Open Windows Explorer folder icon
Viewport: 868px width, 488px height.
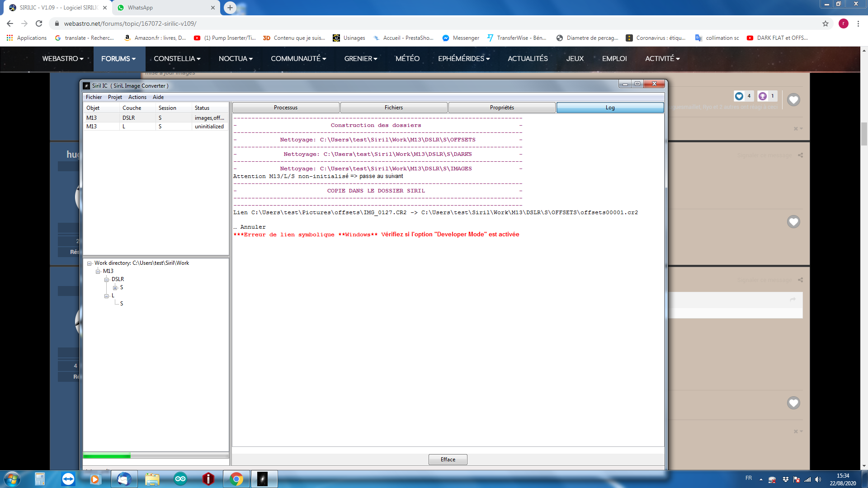point(152,479)
